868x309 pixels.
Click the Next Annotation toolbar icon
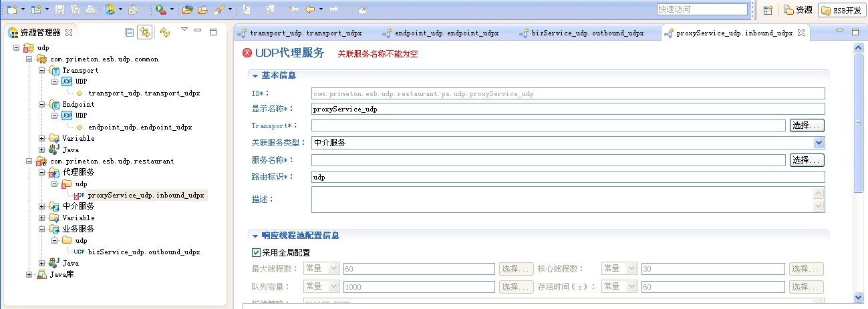[247, 9]
